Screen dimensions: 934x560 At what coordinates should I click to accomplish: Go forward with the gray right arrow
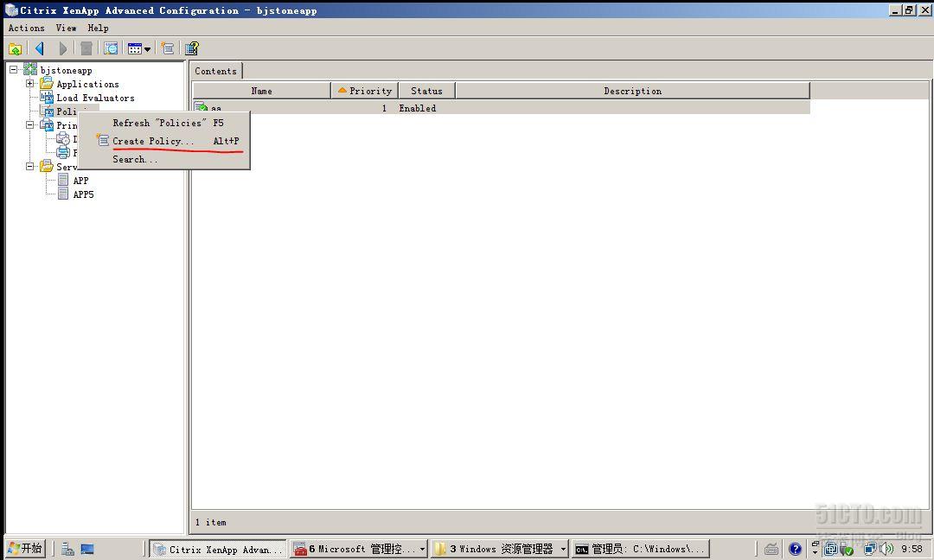point(62,48)
